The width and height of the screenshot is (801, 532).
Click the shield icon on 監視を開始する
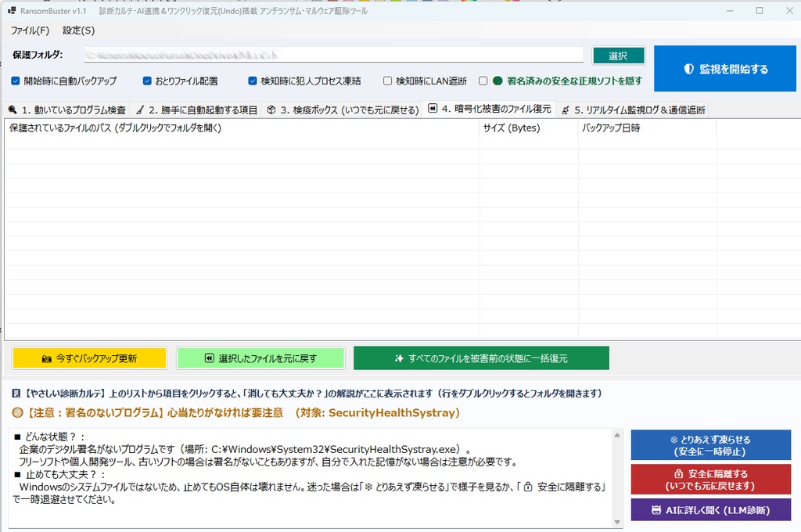pos(688,69)
